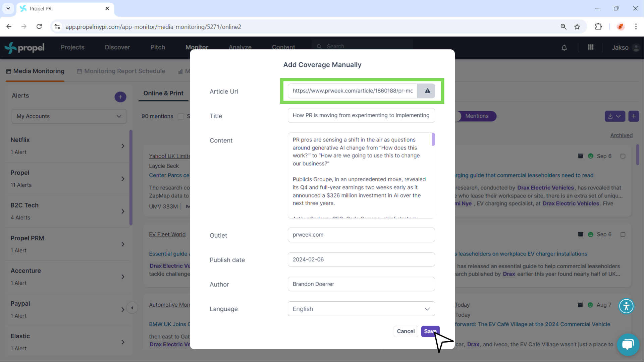Click the export download button
This screenshot has height=362, width=644.
[614, 116]
